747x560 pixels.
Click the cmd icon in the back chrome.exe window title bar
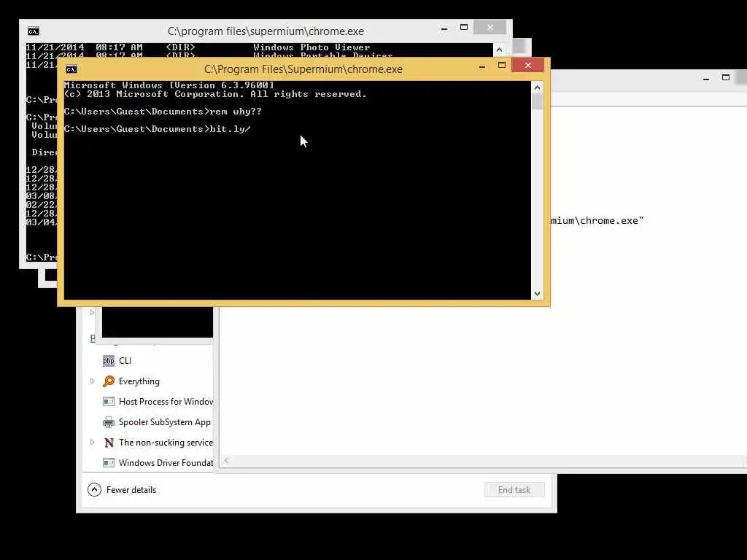[x=34, y=31]
